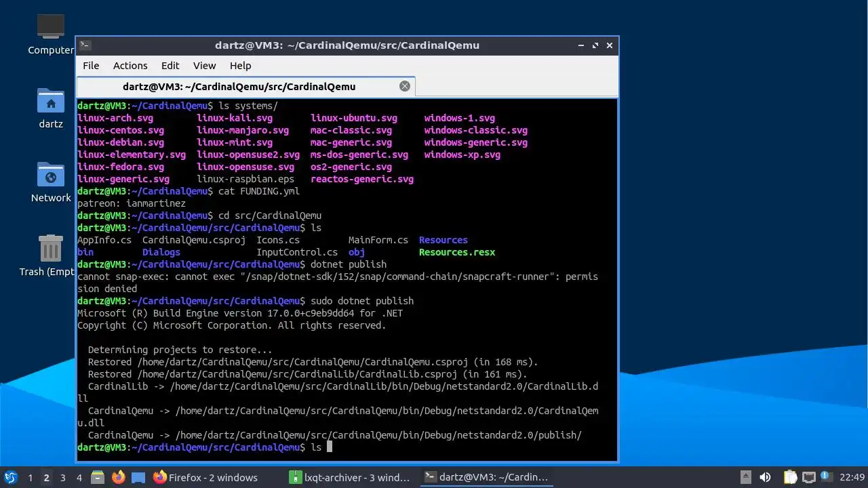Launch Firefox from the quick-launch icon
The image size is (868, 488).
pos(118,477)
